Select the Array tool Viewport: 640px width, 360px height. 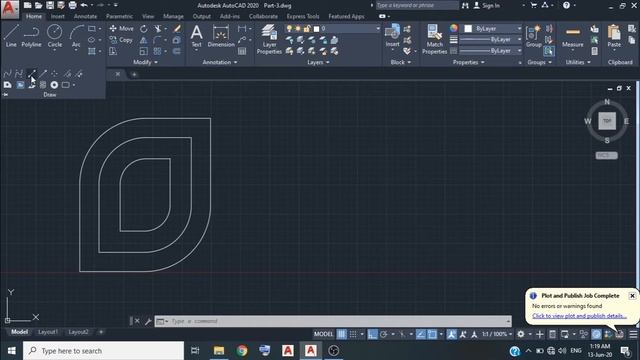(x=157, y=51)
